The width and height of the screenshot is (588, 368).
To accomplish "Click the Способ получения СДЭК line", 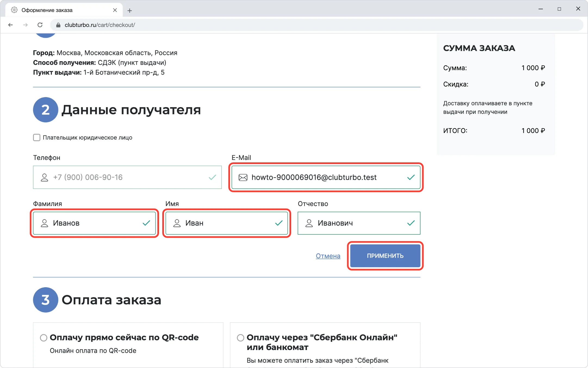I will [99, 63].
